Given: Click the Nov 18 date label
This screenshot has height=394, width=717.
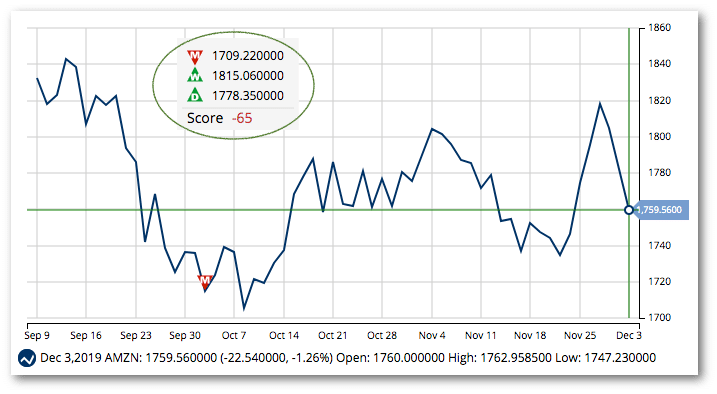Looking at the screenshot, I should click(x=530, y=335).
